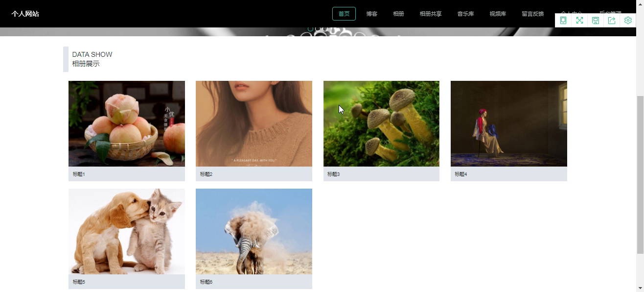Click the 个人网站 site logo

[x=25, y=14]
